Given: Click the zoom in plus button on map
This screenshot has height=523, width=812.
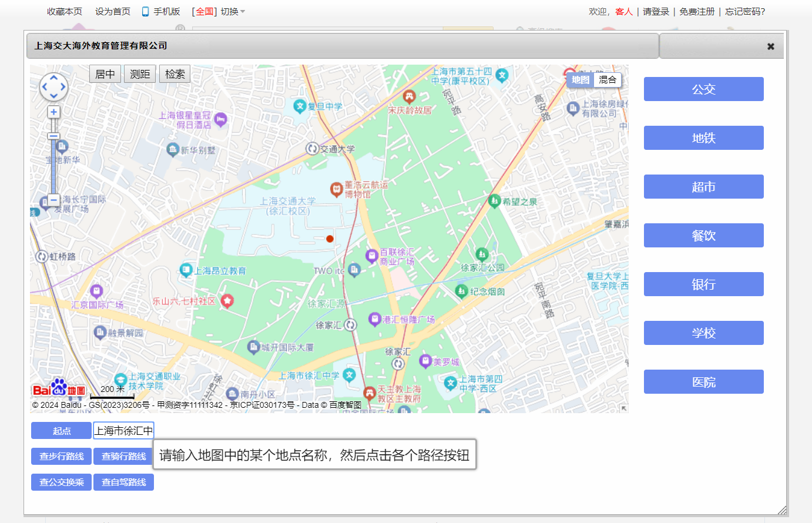Looking at the screenshot, I should (x=53, y=112).
